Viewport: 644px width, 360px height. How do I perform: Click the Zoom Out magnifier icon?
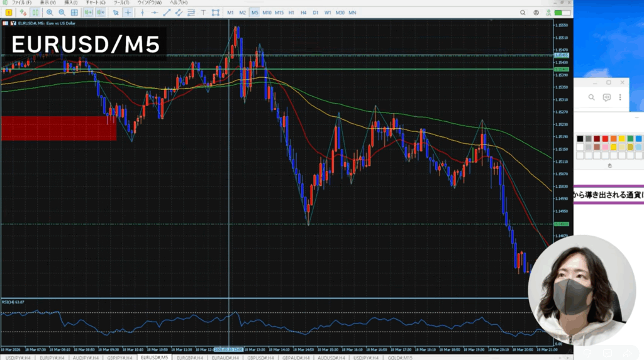(62, 13)
